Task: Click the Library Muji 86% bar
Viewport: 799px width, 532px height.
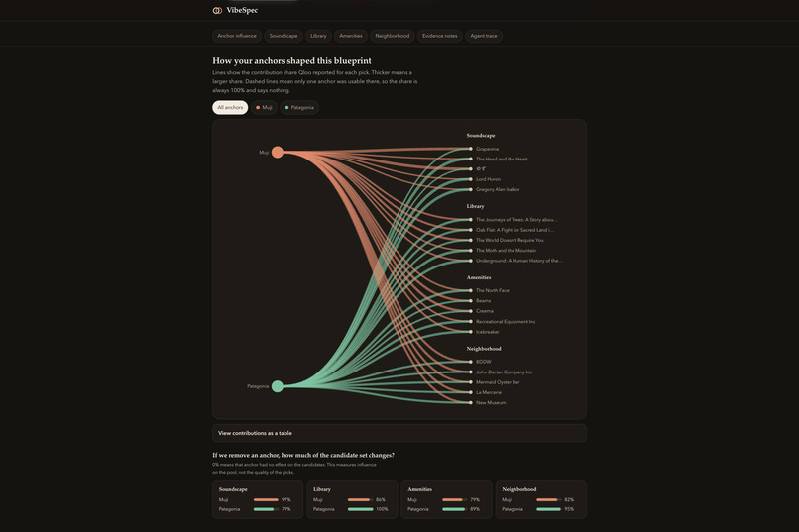Action: tap(360, 500)
